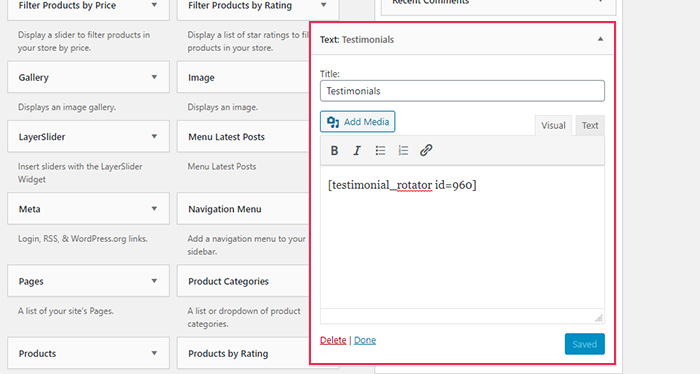Select the Menu Latest Posts widget
The width and height of the screenshot is (700, 374).
click(x=243, y=137)
